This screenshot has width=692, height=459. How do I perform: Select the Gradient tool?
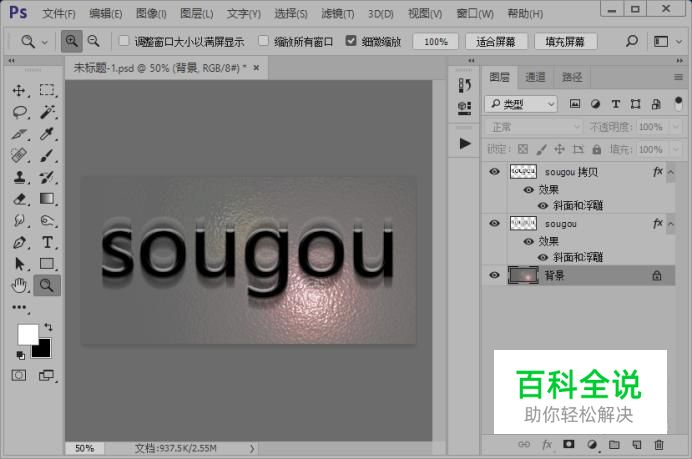coord(47,199)
